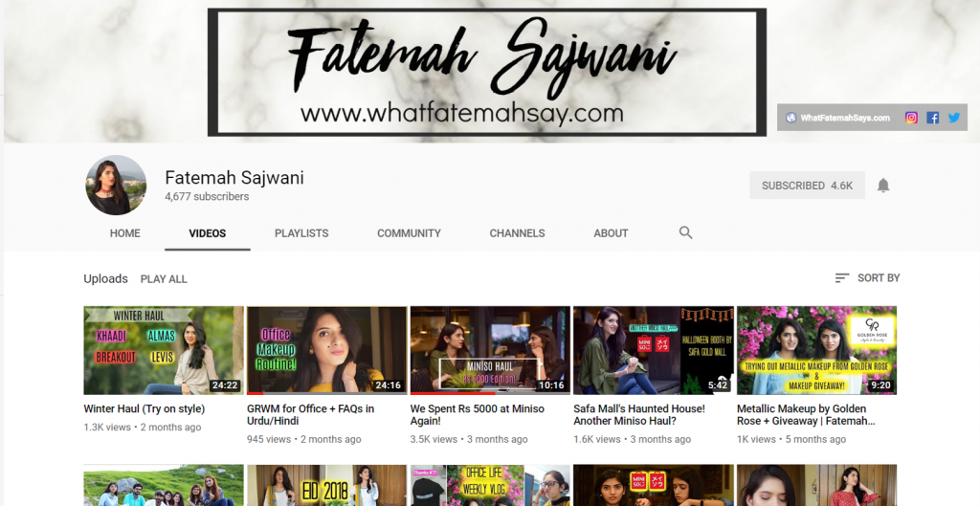980x506 pixels.
Task: Click the 24:22 duration badge on Winter Haul
Action: pyautogui.click(x=224, y=385)
